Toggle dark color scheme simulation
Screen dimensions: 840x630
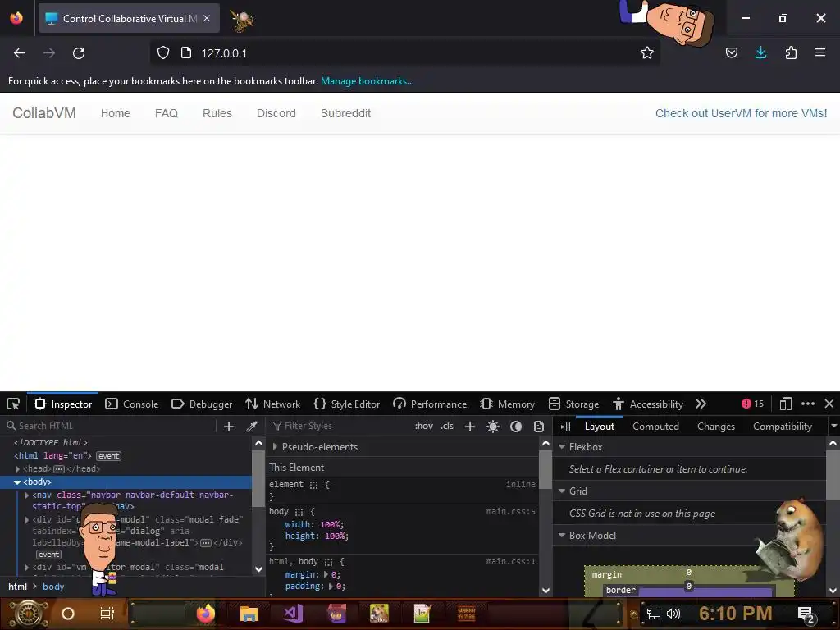tap(516, 427)
